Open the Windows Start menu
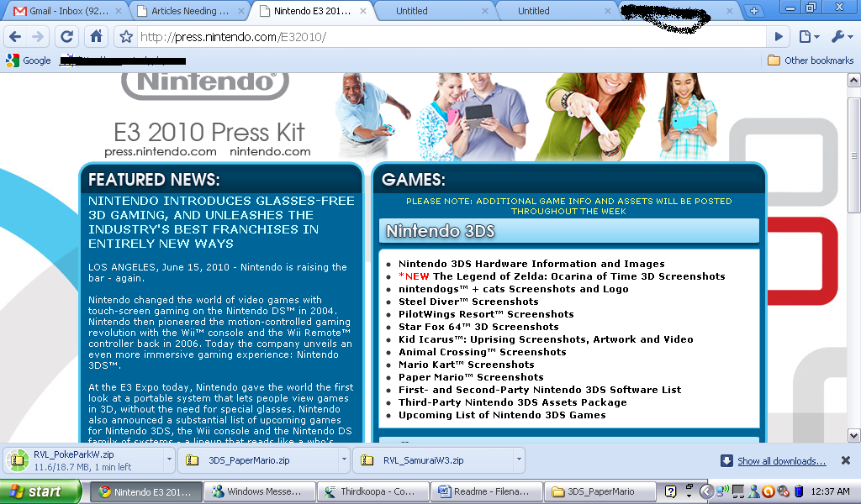861x504 pixels. pos(40,491)
